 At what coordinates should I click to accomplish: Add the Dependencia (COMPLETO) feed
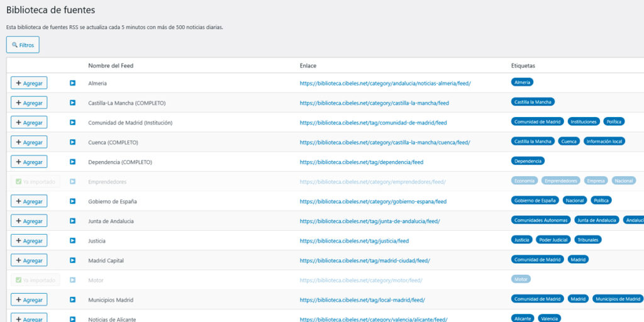click(29, 162)
